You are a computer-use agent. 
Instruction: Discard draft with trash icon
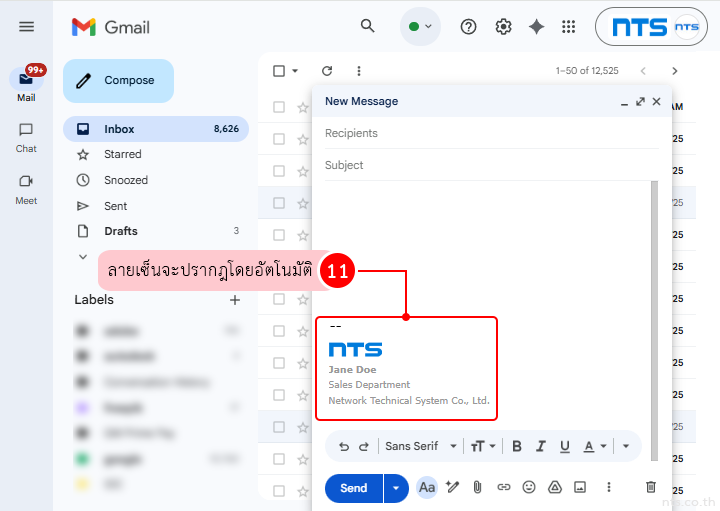pyautogui.click(x=651, y=487)
